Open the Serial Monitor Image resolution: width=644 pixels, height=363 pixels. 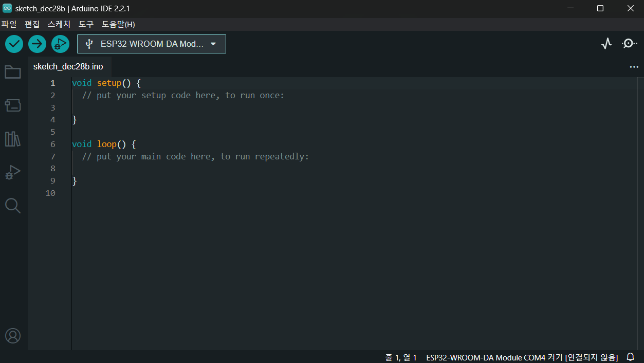(629, 44)
